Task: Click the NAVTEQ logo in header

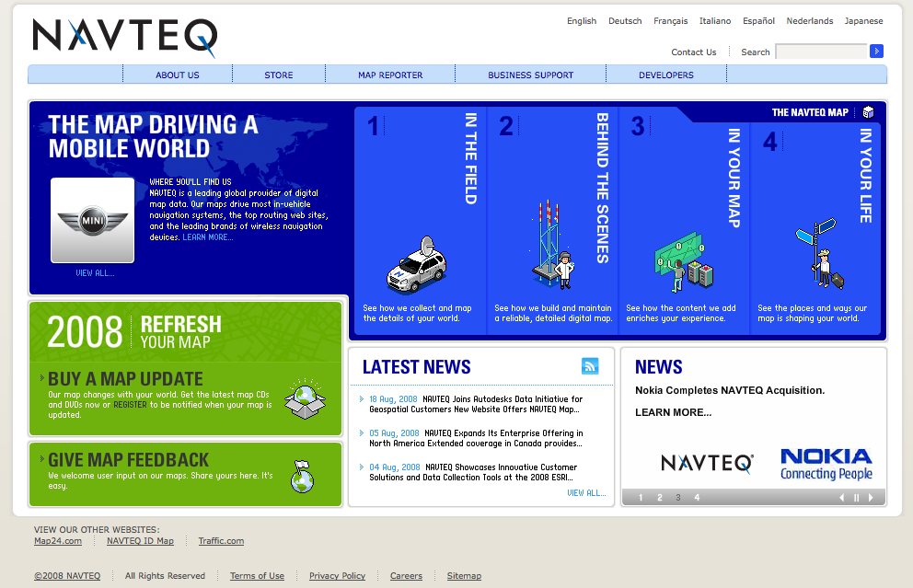Action: click(x=125, y=37)
